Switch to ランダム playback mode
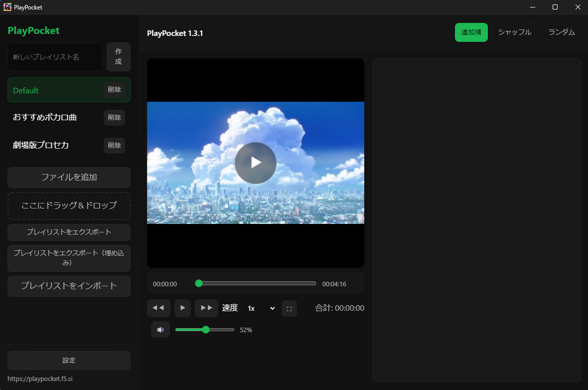 [x=562, y=32]
